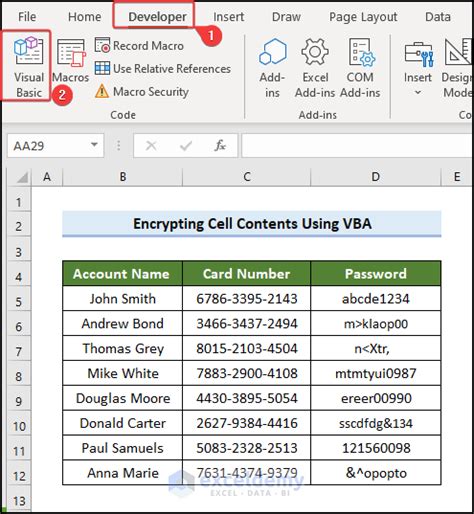Image resolution: width=474 pixels, height=514 pixels.
Task: Select column C header
Action: 247,177
